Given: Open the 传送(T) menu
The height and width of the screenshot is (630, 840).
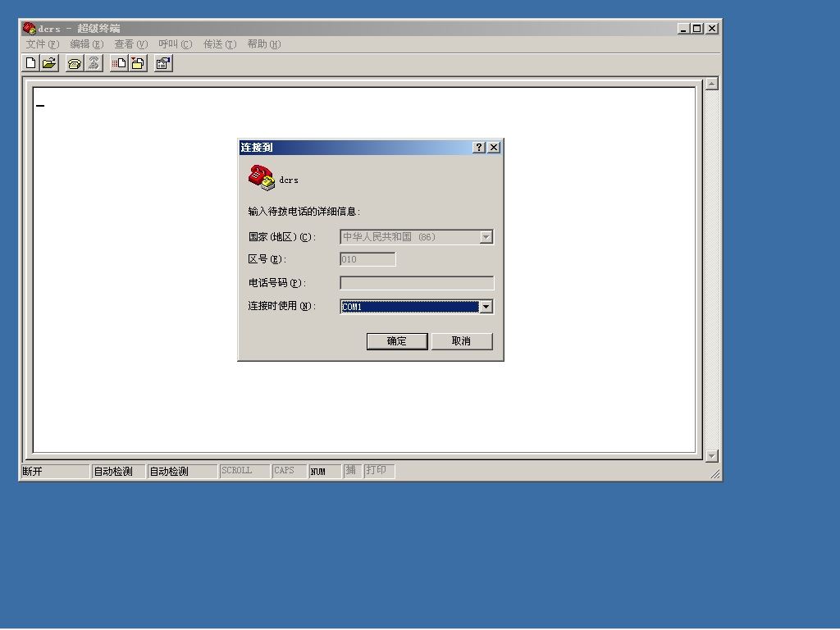Looking at the screenshot, I should click(x=220, y=44).
